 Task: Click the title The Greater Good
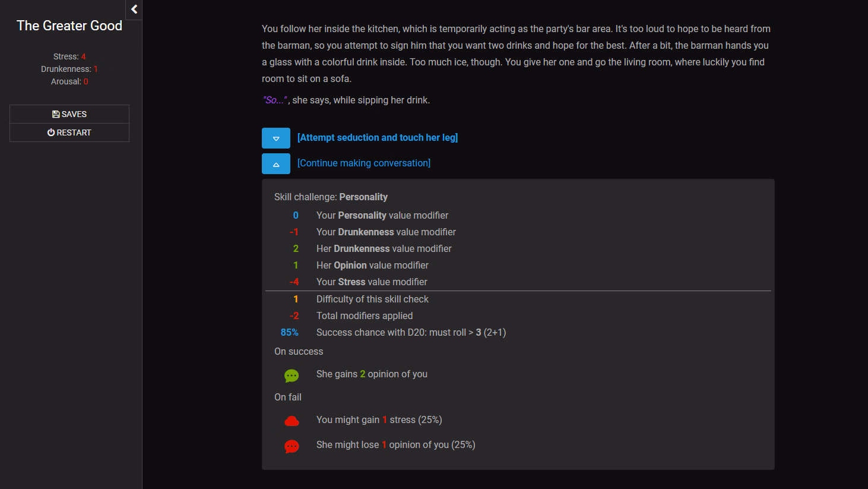[69, 26]
